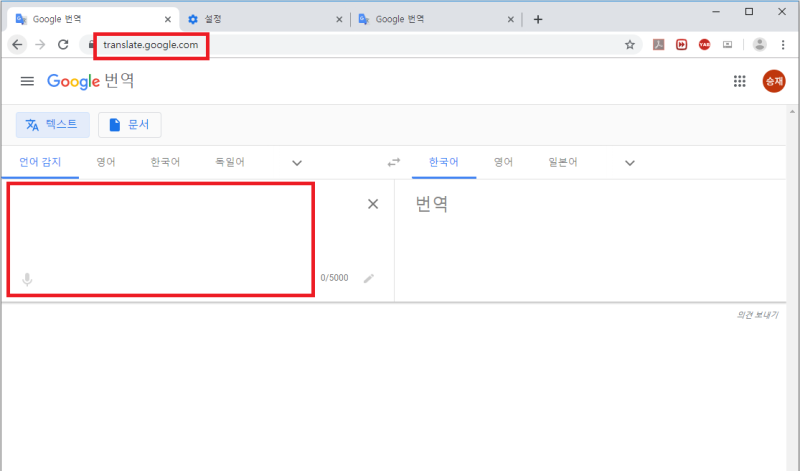Bookmark this page with star icon
The height and width of the screenshot is (471, 800).
[x=630, y=45]
